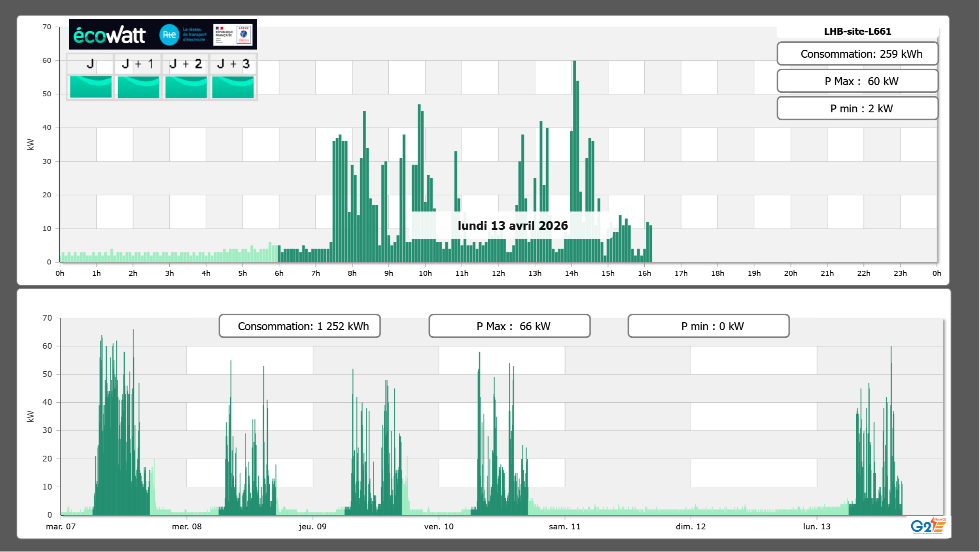Select the J + 3 day label
Viewport: 980px width, 552px height.
pyautogui.click(x=233, y=64)
